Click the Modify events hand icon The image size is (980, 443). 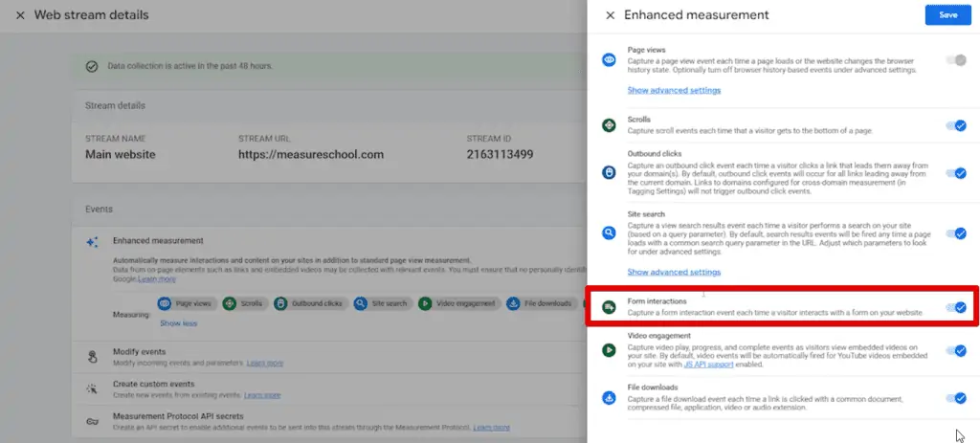[92, 357]
